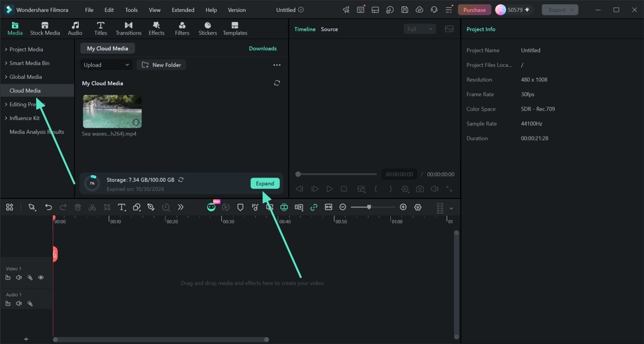Switch to the Transitions tab

pyautogui.click(x=128, y=29)
